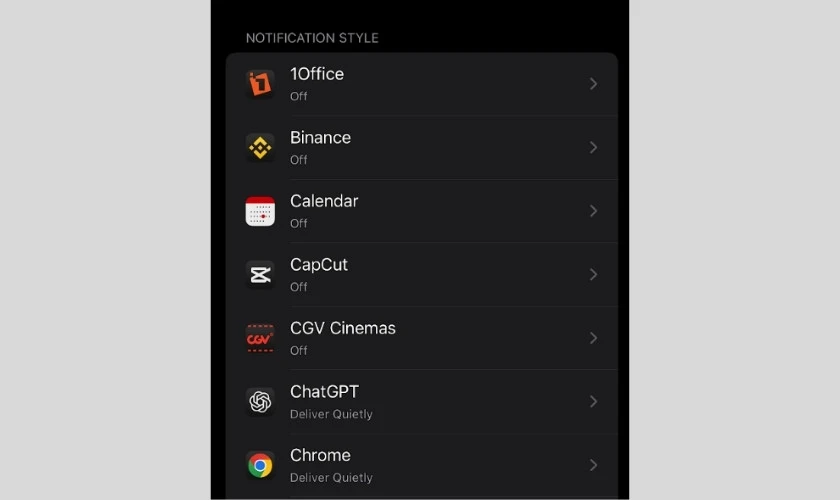
Task: Tap the Off status under Calendar
Action: (298, 223)
